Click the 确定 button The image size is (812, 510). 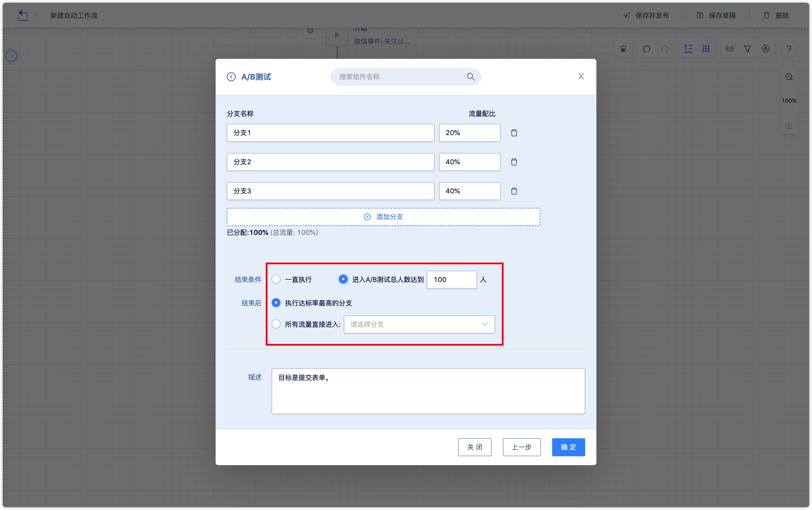click(x=568, y=447)
